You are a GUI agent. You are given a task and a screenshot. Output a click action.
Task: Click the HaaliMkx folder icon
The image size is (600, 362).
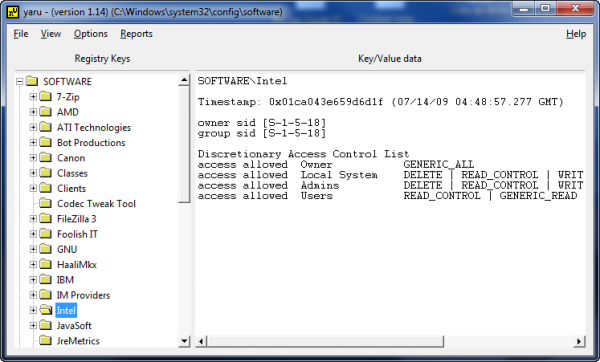tap(46, 264)
